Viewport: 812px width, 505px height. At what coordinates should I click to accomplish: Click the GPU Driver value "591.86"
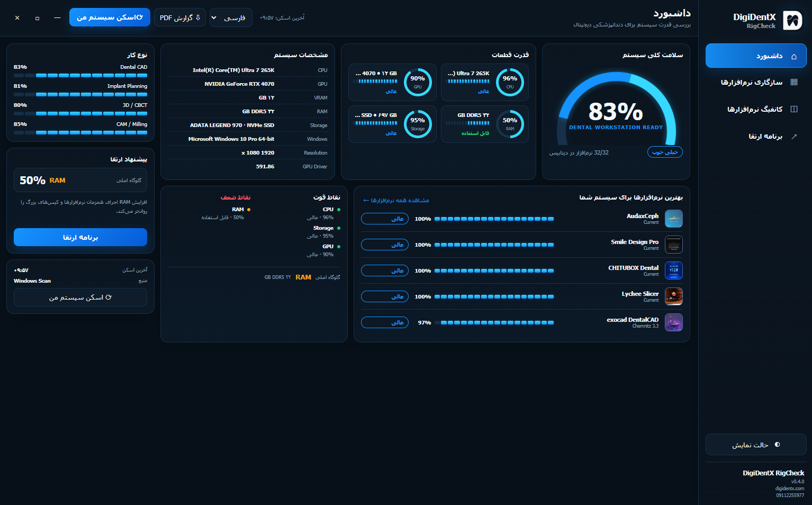265,167
